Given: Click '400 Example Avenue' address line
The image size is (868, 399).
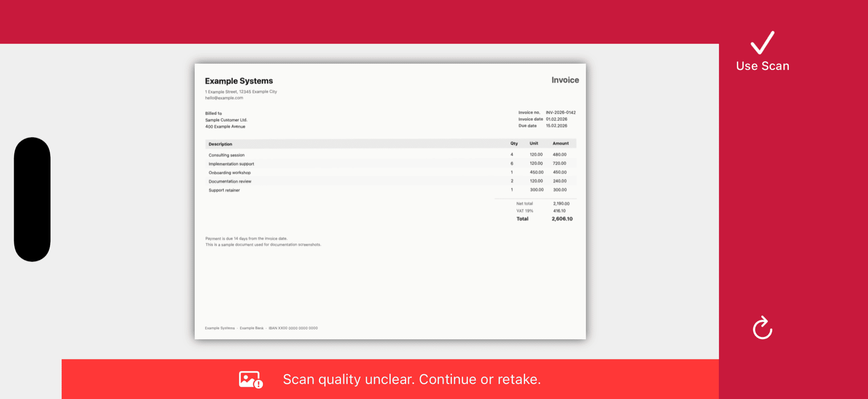Looking at the screenshot, I should coord(225,127).
